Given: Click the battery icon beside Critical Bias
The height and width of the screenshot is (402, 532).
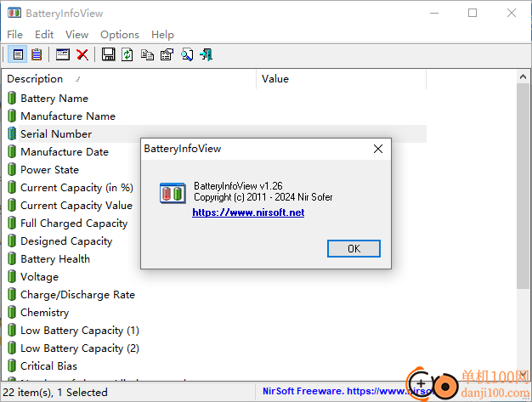Looking at the screenshot, I should click(x=12, y=365).
